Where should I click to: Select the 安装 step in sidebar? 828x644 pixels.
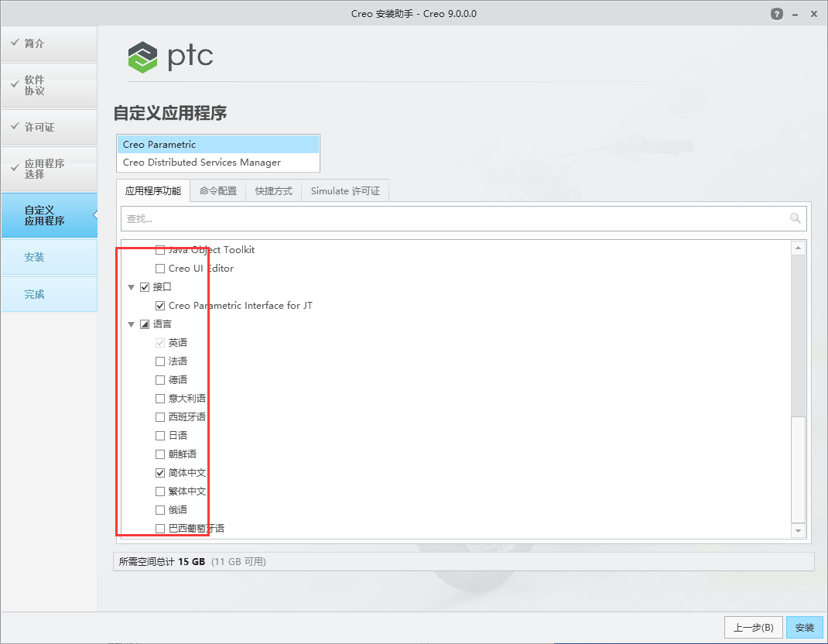click(x=34, y=256)
